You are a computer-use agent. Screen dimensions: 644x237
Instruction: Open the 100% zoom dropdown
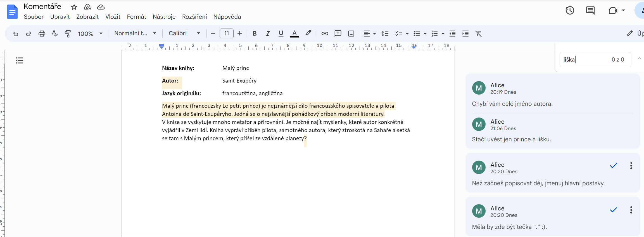[90, 34]
